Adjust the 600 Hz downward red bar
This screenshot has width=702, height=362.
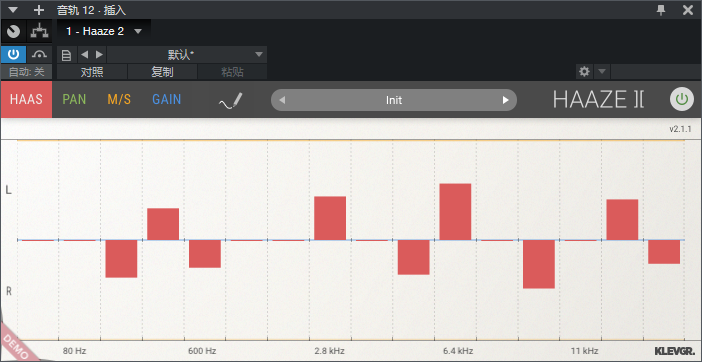[x=205, y=254]
